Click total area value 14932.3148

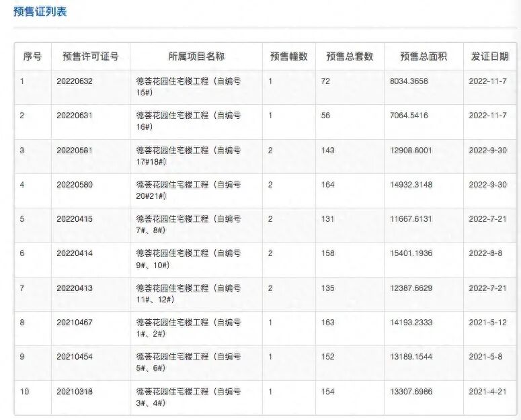click(411, 185)
